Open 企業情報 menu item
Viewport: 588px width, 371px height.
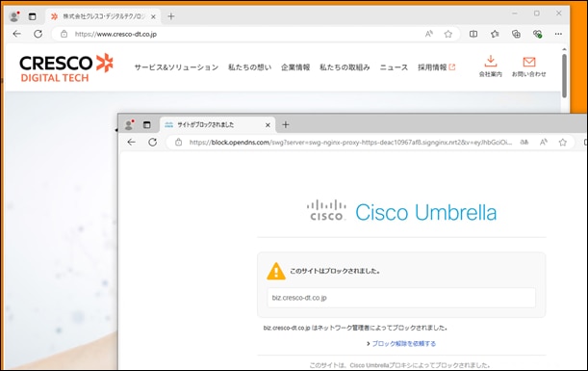(x=295, y=67)
